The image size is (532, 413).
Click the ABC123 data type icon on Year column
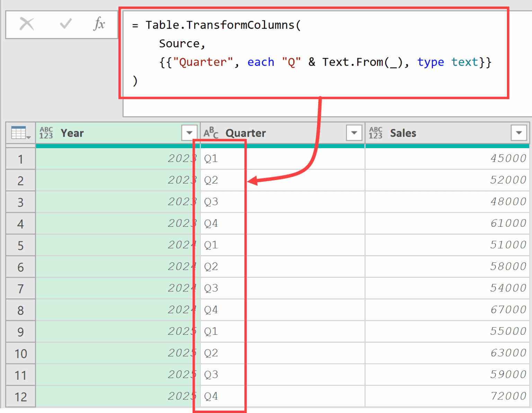pos(46,133)
